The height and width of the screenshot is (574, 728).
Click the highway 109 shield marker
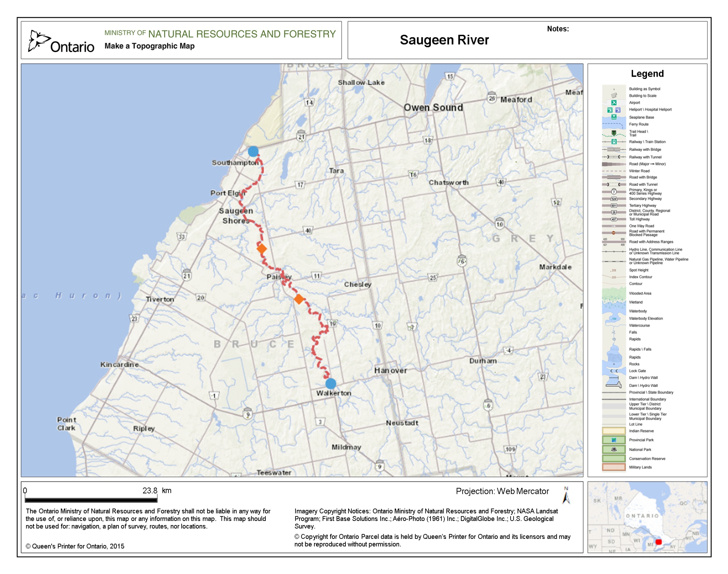[510, 449]
